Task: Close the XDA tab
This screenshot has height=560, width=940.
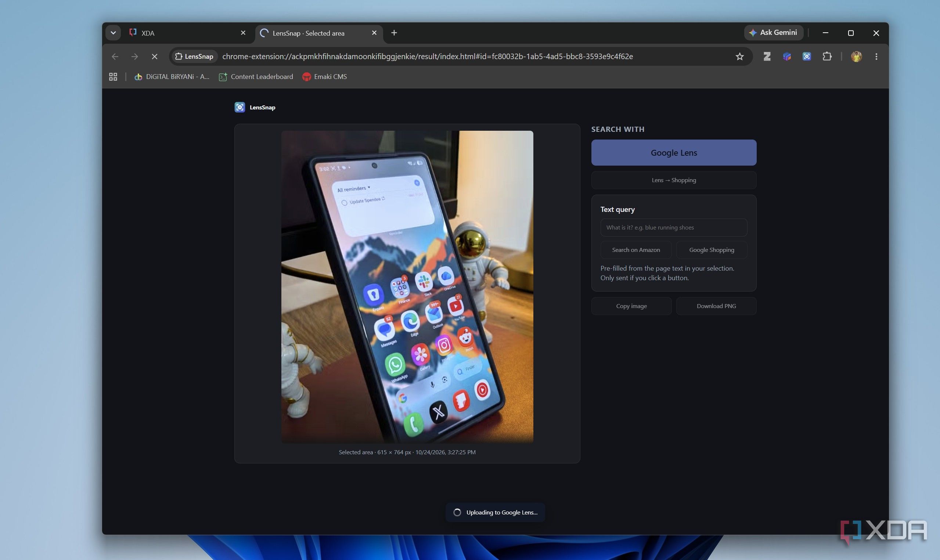Action: 243,33
